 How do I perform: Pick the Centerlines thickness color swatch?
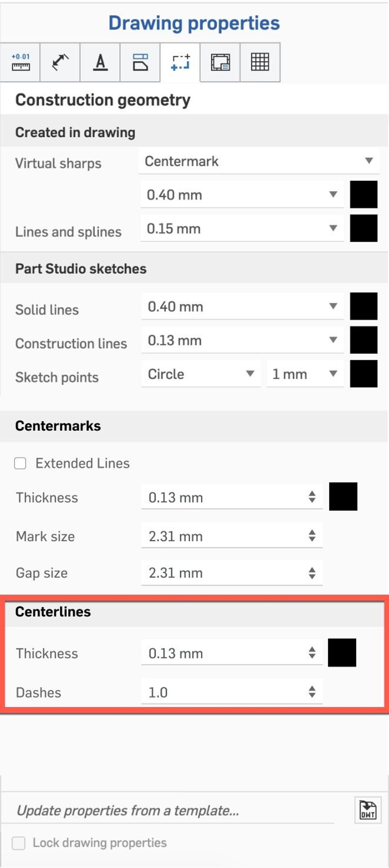(342, 652)
